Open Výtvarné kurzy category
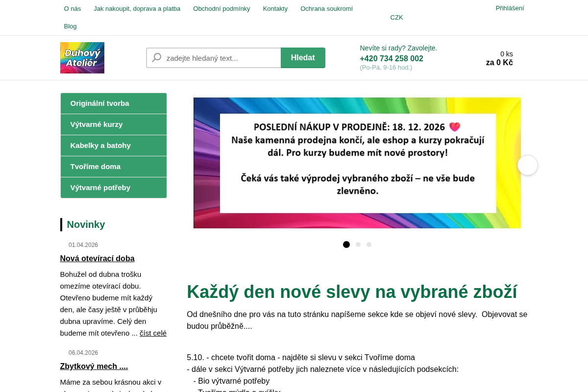Screen dimensions: 588x392 pyautogui.click(x=114, y=124)
